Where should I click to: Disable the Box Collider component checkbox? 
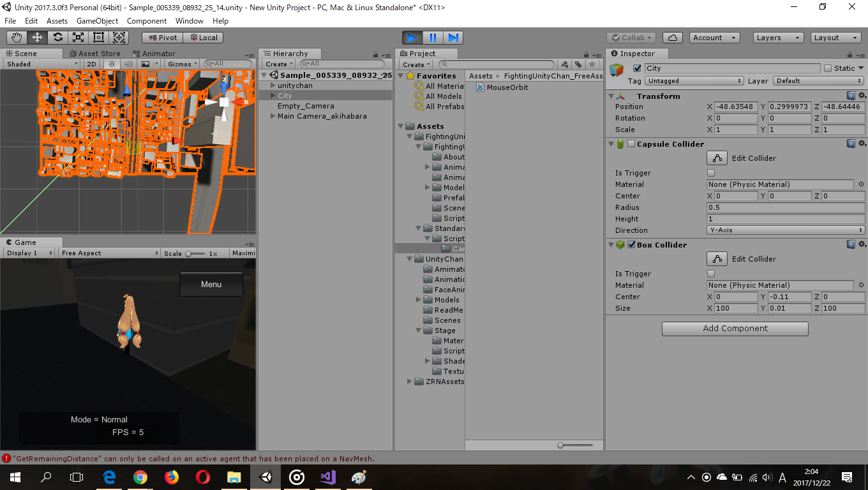click(x=631, y=244)
